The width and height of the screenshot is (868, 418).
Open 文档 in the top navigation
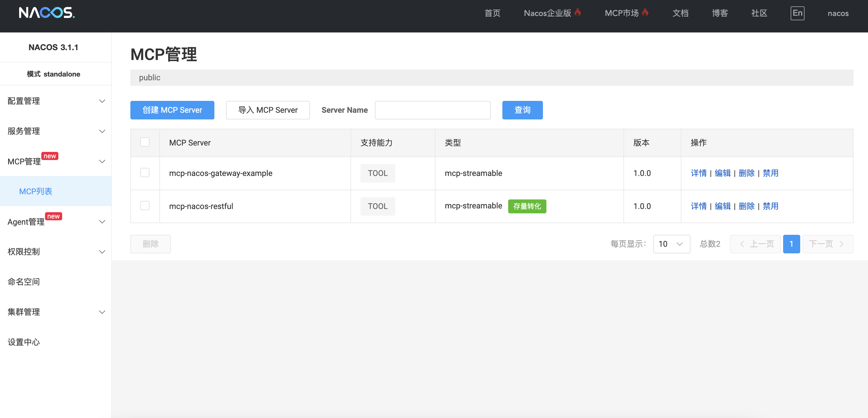[680, 13]
